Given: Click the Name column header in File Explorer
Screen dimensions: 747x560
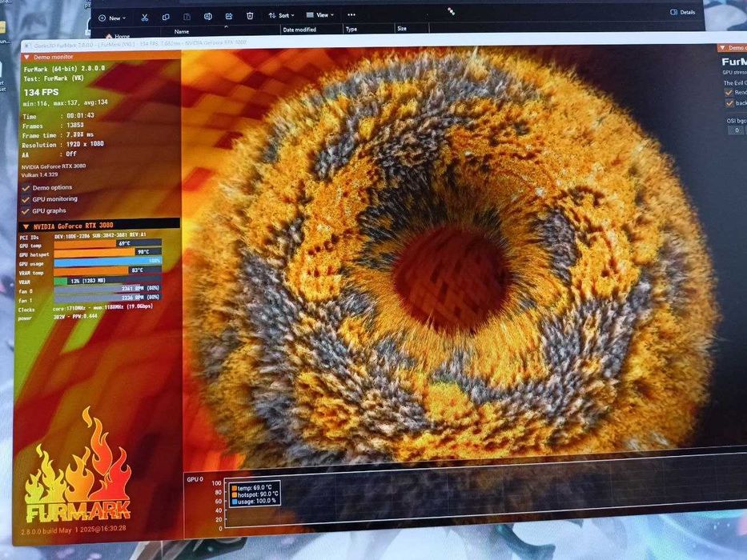Looking at the screenshot, I should [182, 31].
